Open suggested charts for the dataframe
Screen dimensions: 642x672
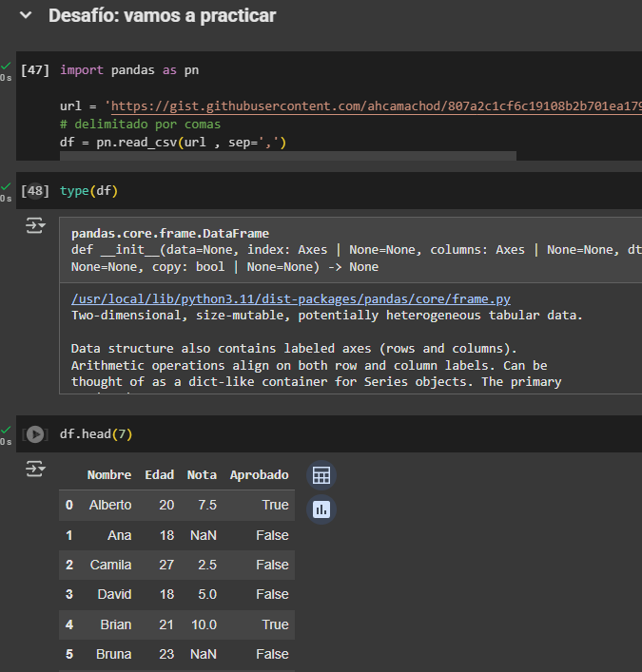(321, 509)
